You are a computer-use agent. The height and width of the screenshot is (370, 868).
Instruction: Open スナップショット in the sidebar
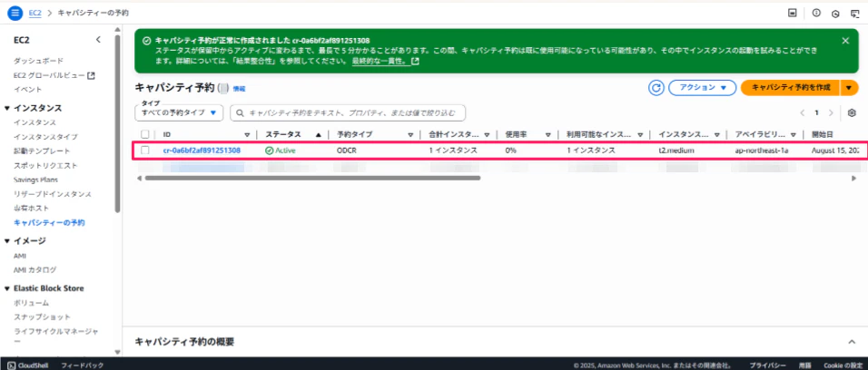click(x=42, y=316)
